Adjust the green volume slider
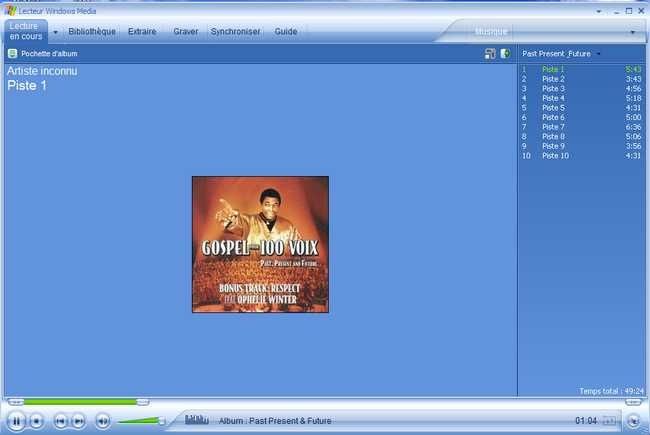The width and height of the screenshot is (650, 435). 141,421
